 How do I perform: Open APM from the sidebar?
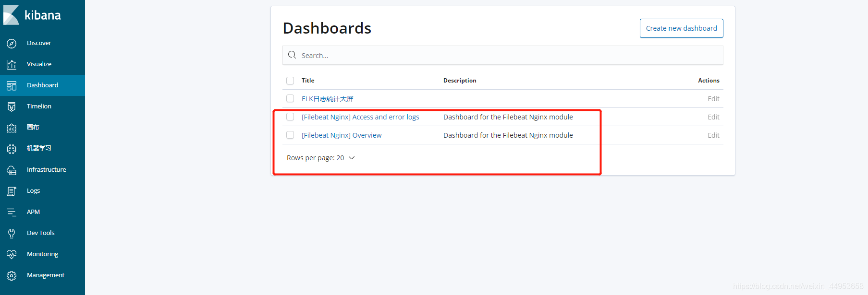click(33, 212)
